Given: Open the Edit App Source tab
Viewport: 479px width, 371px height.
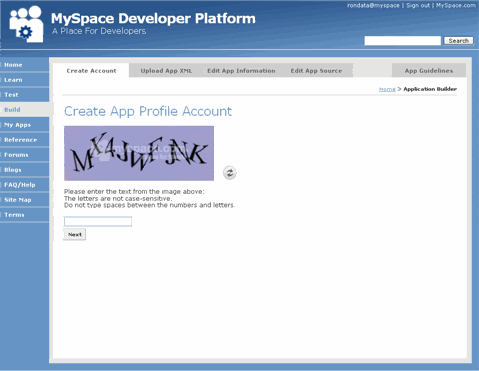Looking at the screenshot, I should pos(316,71).
